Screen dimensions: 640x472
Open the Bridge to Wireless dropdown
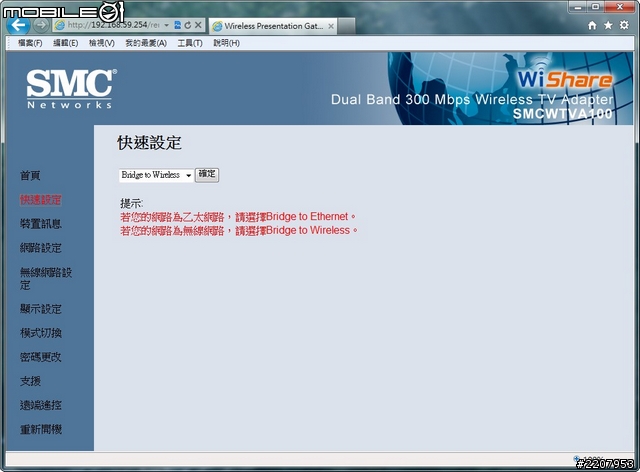(156, 175)
